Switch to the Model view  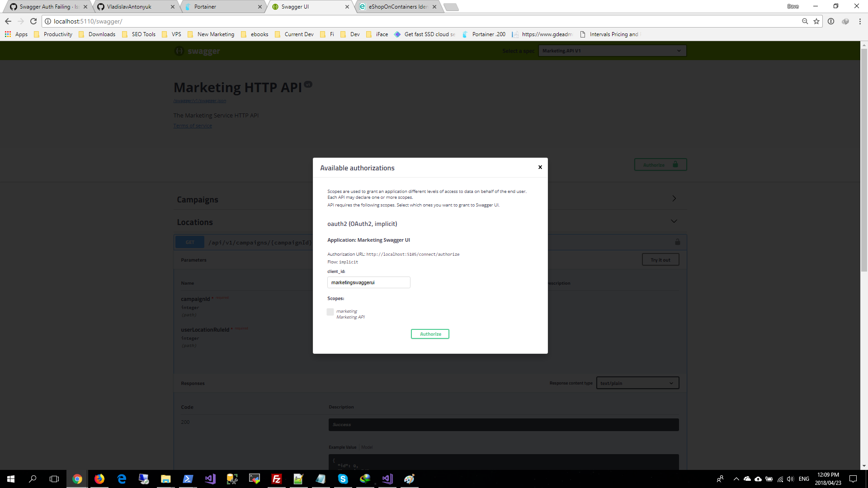click(367, 447)
